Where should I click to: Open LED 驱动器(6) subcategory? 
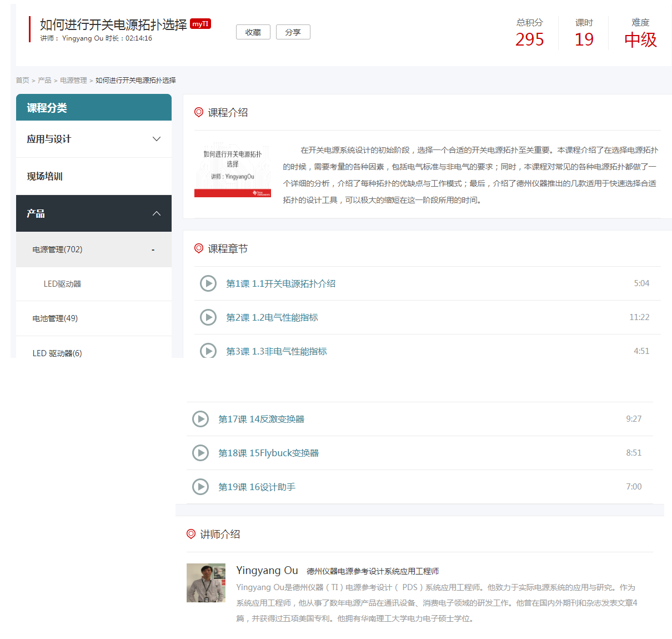pyautogui.click(x=57, y=353)
